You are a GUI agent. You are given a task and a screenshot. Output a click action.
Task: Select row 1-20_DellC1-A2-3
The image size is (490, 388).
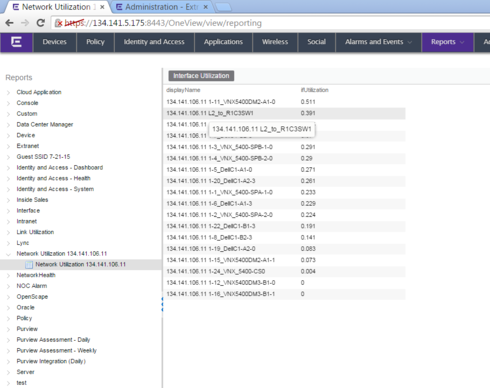[x=285, y=181]
